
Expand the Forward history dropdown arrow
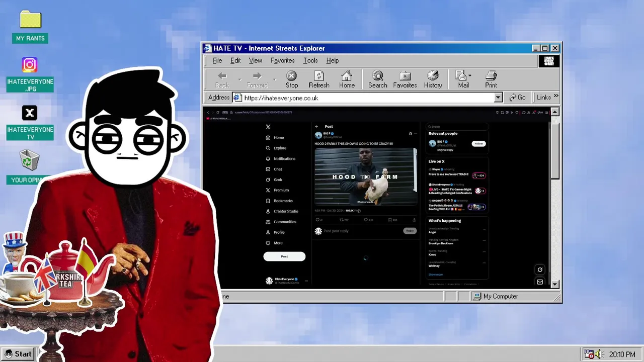(x=275, y=79)
